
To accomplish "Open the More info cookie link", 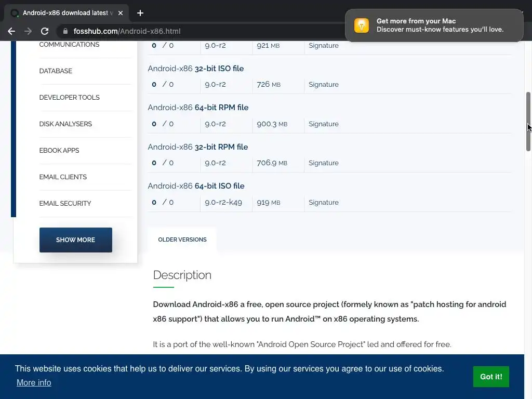I will (x=34, y=383).
